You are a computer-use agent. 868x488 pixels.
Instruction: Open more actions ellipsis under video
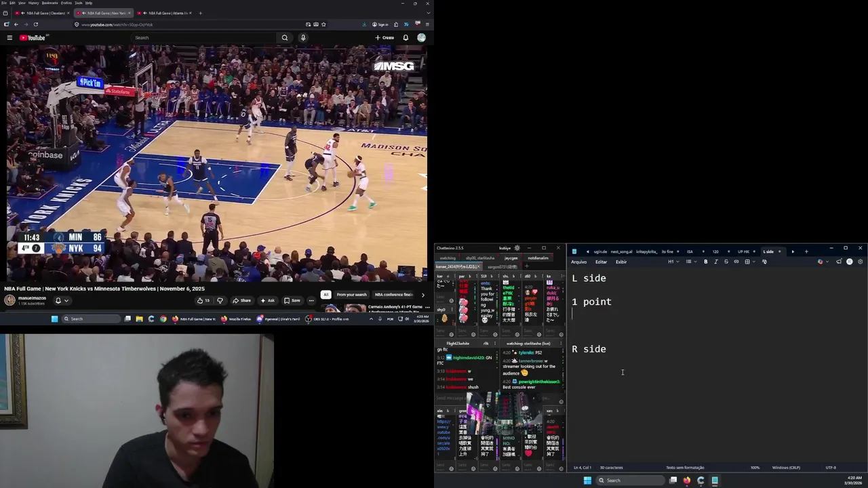click(311, 300)
